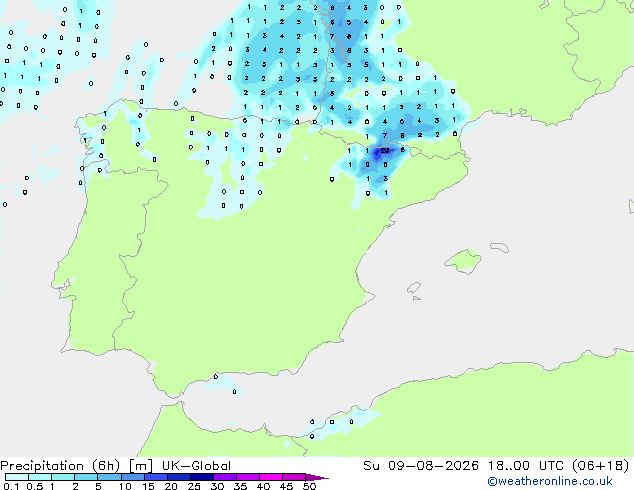The width and height of the screenshot is (634, 490).
Task: Click the '18..00 UTC (06+18)' time label
Action: click(558, 466)
